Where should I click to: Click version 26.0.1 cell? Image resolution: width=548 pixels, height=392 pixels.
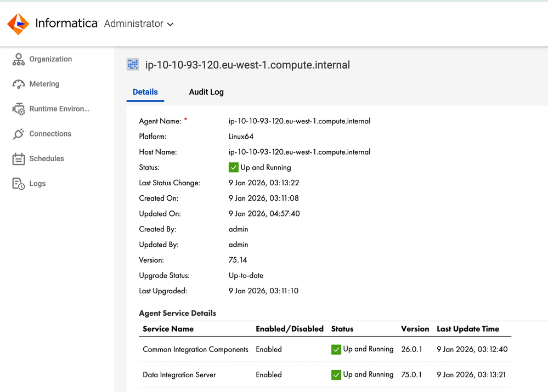click(x=412, y=349)
